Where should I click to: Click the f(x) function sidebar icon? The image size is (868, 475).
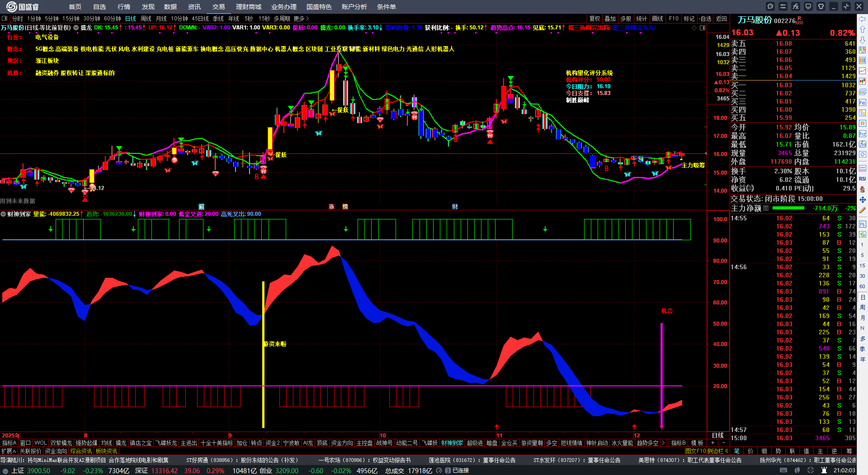[863, 144]
